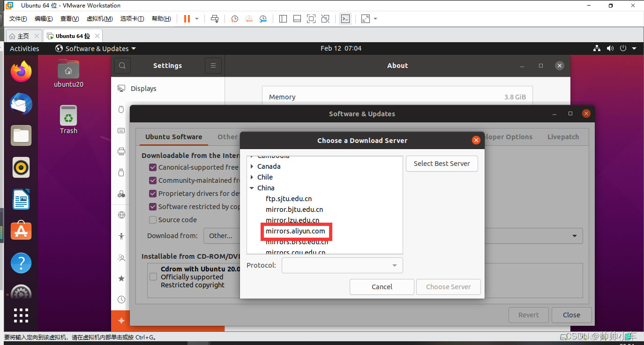Switch to the Livepatch tab

pyautogui.click(x=563, y=137)
